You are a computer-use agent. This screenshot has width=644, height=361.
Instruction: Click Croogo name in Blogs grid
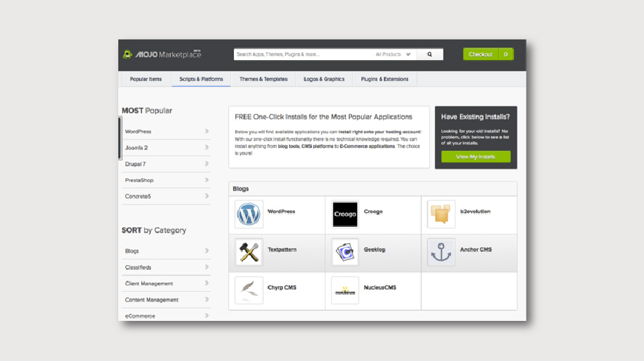coord(374,212)
